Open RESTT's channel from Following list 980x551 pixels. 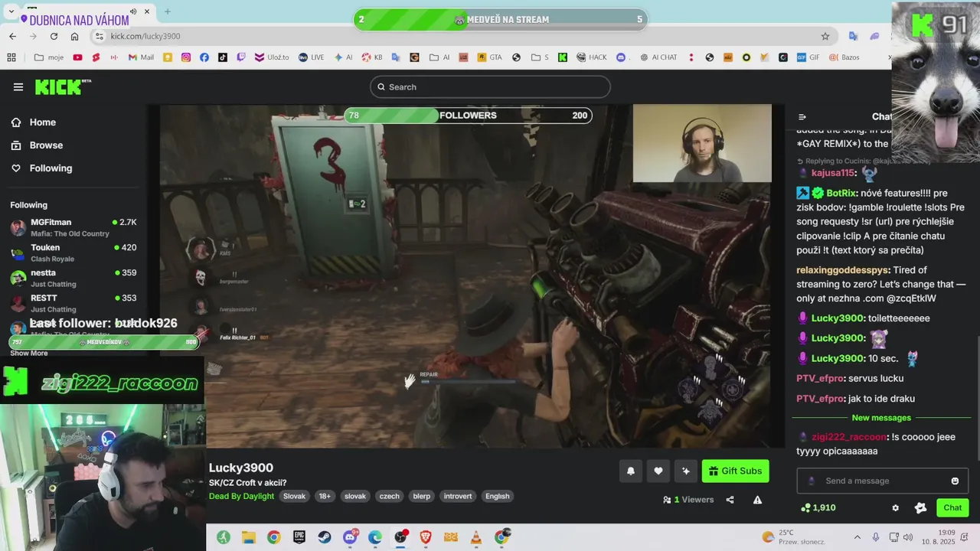[73, 304]
